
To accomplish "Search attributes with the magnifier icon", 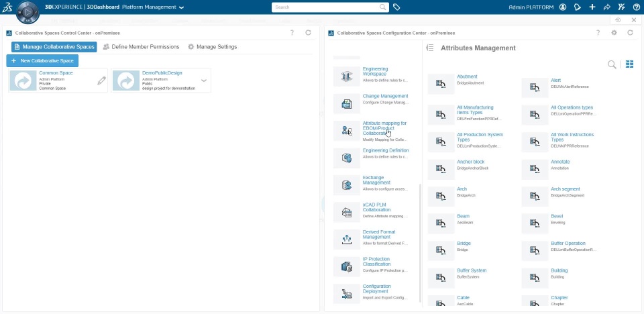I will click(612, 64).
